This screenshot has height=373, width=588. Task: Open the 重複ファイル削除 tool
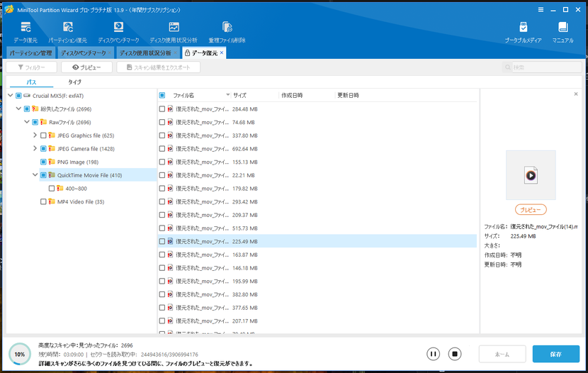[x=227, y=32]
